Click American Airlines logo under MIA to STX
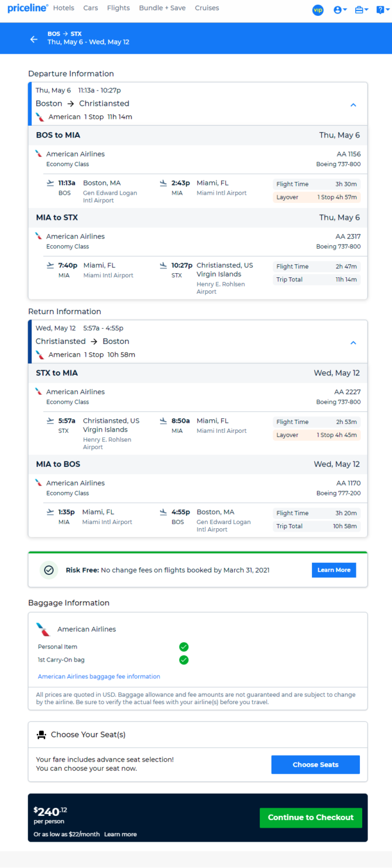 point(39,236)
